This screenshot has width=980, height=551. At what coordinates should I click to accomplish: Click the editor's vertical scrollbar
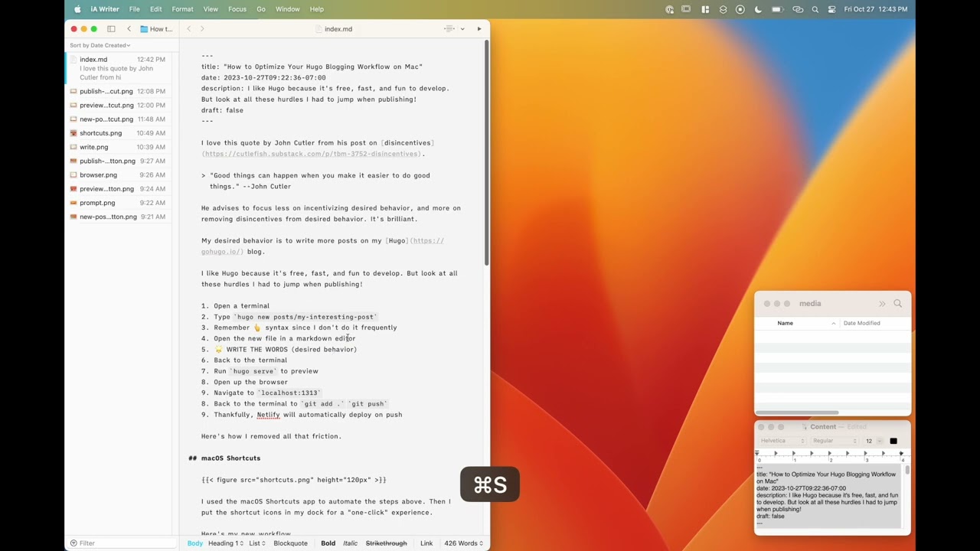tap(486, 153)
